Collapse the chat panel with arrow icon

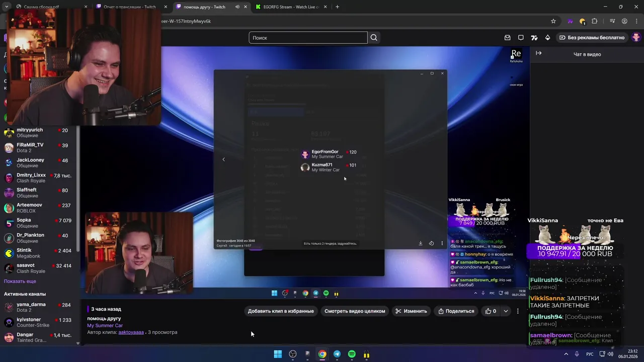[539, 53]
